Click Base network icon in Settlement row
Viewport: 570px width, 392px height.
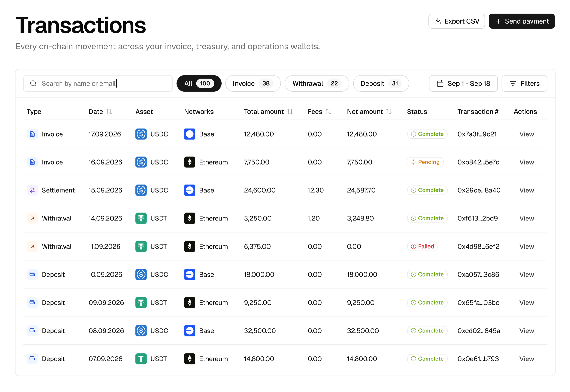coord(190,190)
